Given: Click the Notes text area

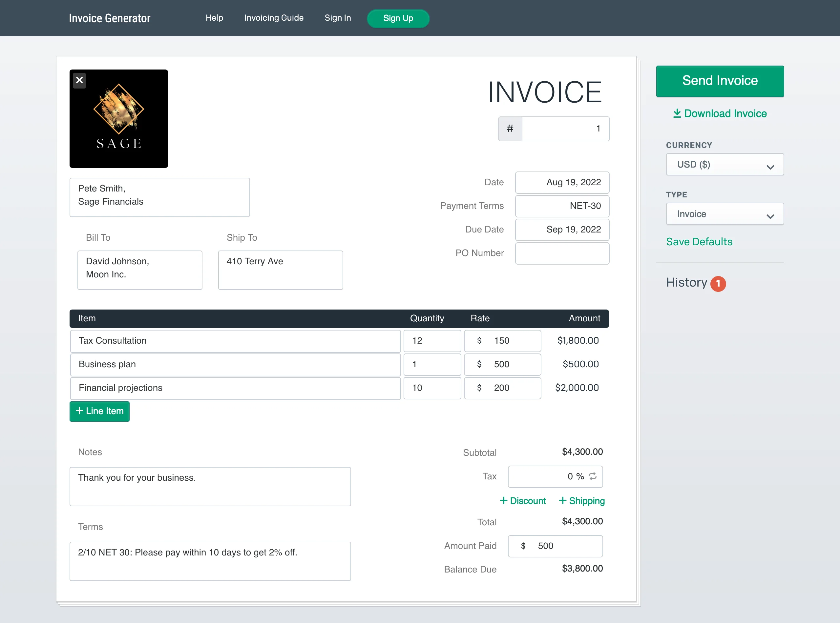Looking at the screenshot, I should tap(210, 487).
